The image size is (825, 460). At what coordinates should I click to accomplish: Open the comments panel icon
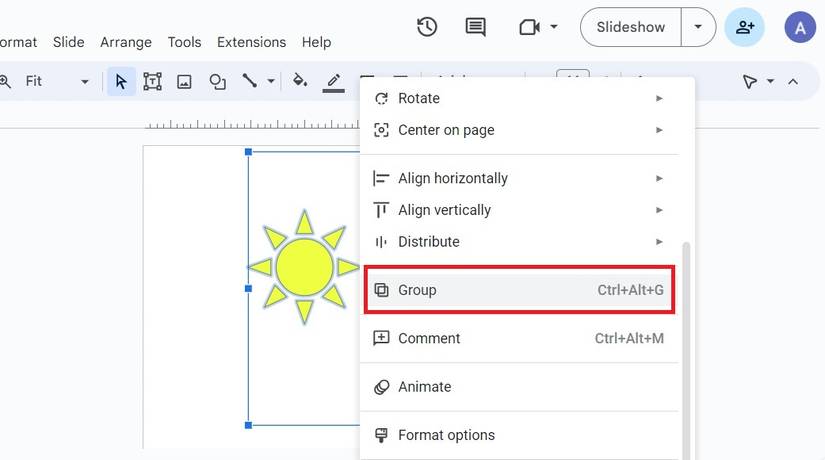point(476,27)
